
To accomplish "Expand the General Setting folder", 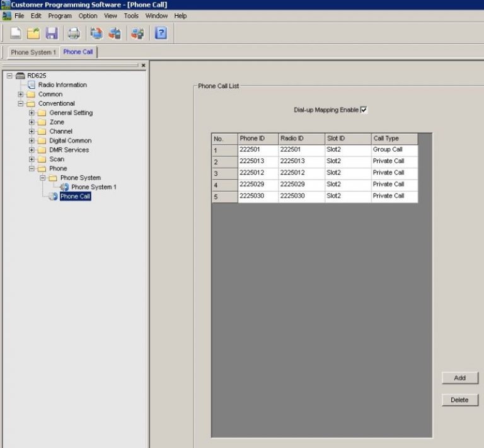I will 32,113.
